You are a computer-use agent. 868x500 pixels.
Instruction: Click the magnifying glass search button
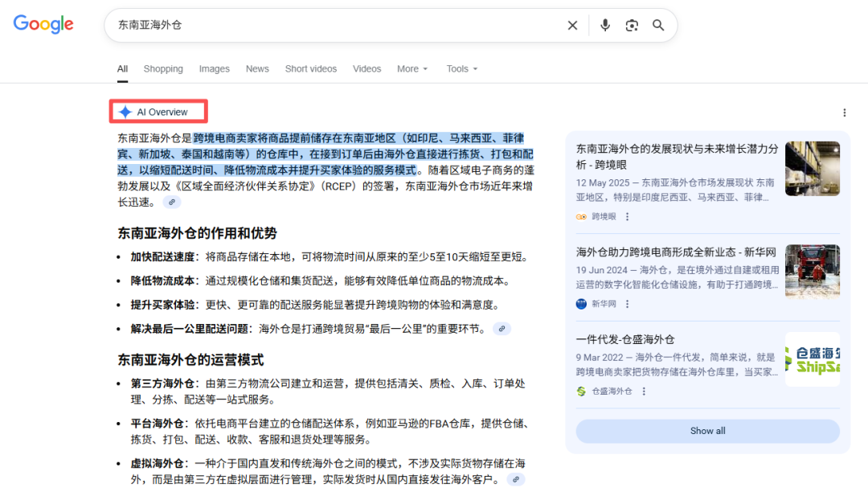pos(658,25)
